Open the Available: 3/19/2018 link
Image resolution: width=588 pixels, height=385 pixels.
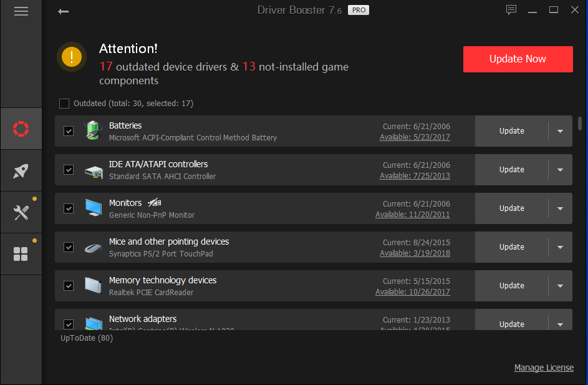[415, 253]
